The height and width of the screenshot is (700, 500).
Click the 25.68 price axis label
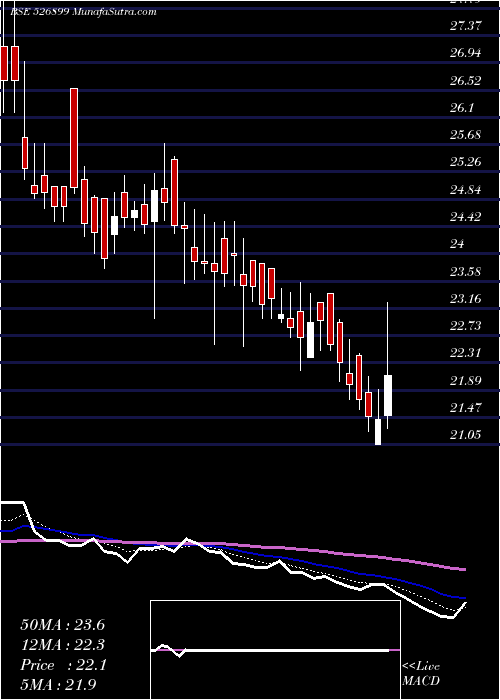point(466,135)
